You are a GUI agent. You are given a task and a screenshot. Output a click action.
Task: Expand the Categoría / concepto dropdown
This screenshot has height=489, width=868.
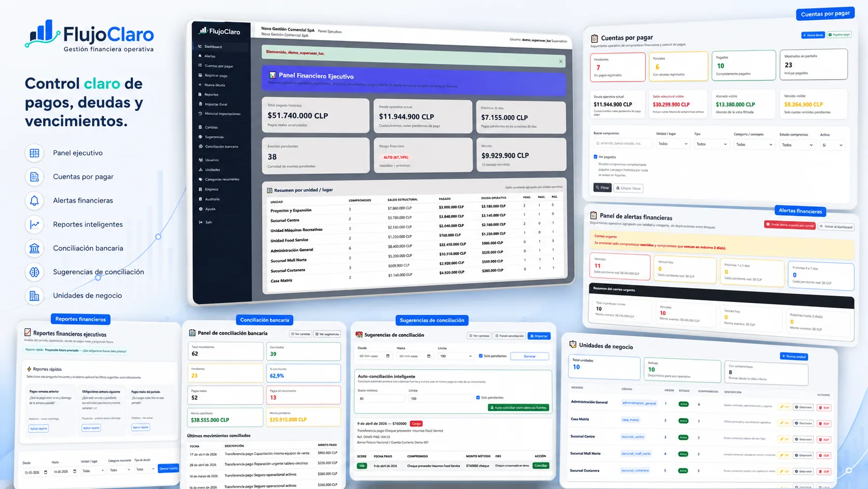754,144
